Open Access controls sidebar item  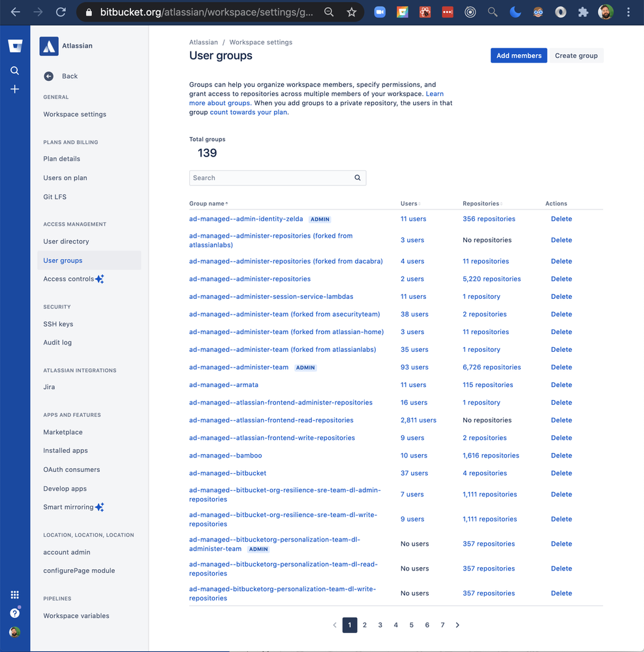coord(74,279)
